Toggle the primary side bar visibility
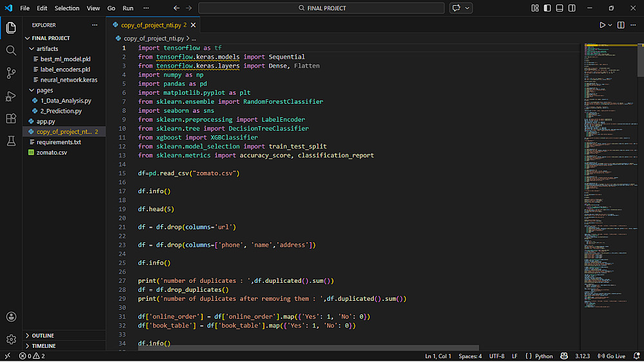Viewport: 644px width, 362px height. 546,8
